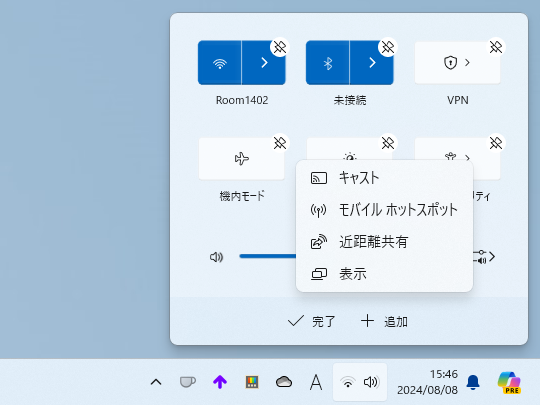This screenshot has width=540, height=405.
Task: Unpin the Bluetooth quick setting tile
Action: click(388, 47)
